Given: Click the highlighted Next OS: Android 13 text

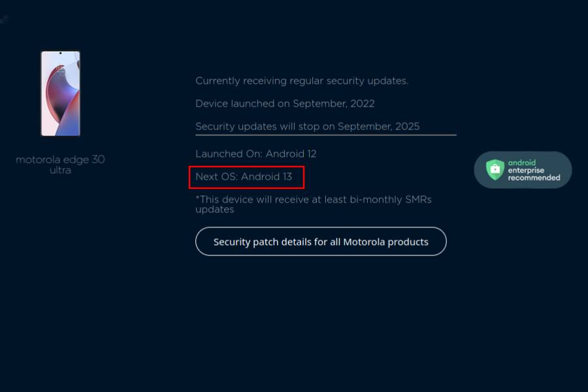Looking at the screenshot, I should [246, 176].
